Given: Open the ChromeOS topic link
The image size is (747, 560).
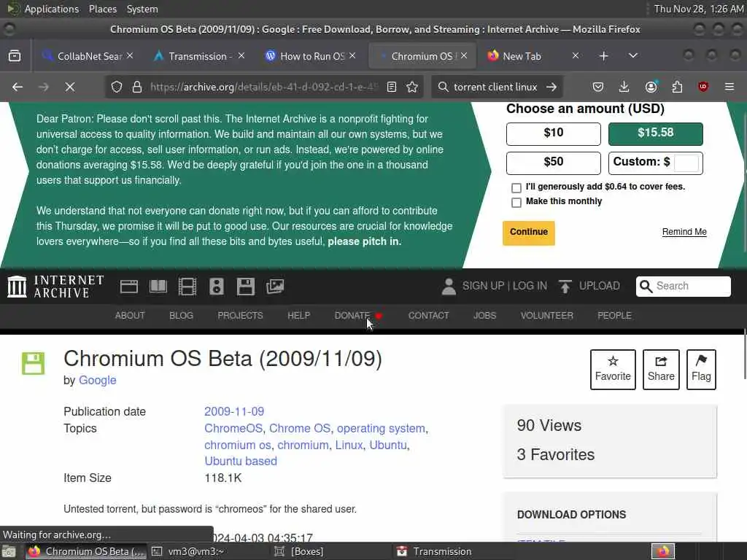Looking at the screenshot, I should pyautogui.click(x=233, y=428).
